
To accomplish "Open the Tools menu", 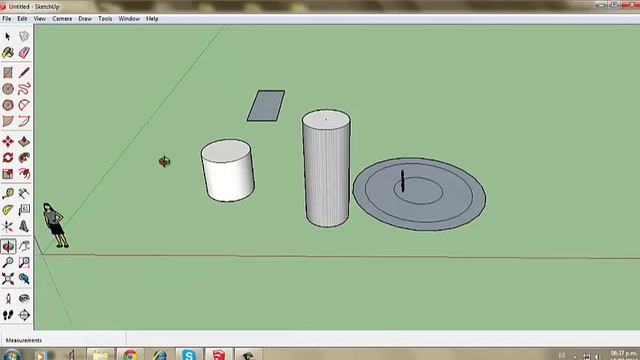I will [105, 19].
